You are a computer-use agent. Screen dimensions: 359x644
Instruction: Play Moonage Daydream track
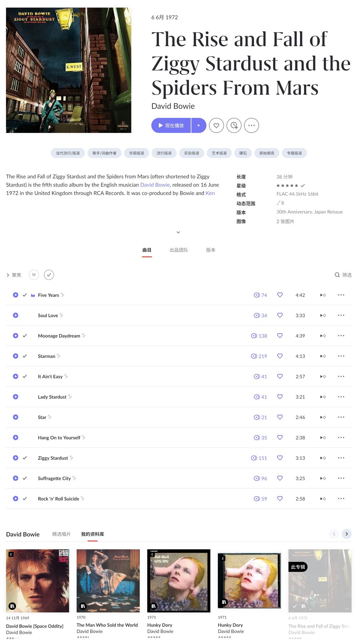pos(15,336)
